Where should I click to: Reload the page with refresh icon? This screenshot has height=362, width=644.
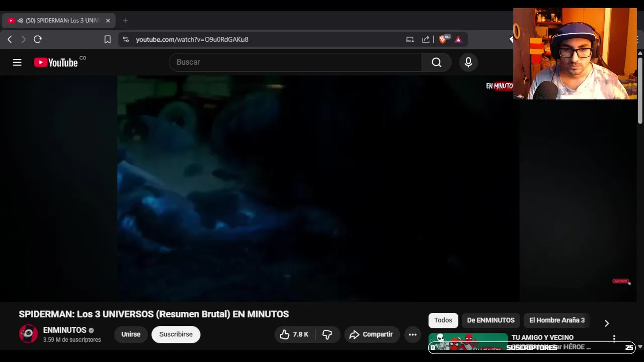pos(38,39)
